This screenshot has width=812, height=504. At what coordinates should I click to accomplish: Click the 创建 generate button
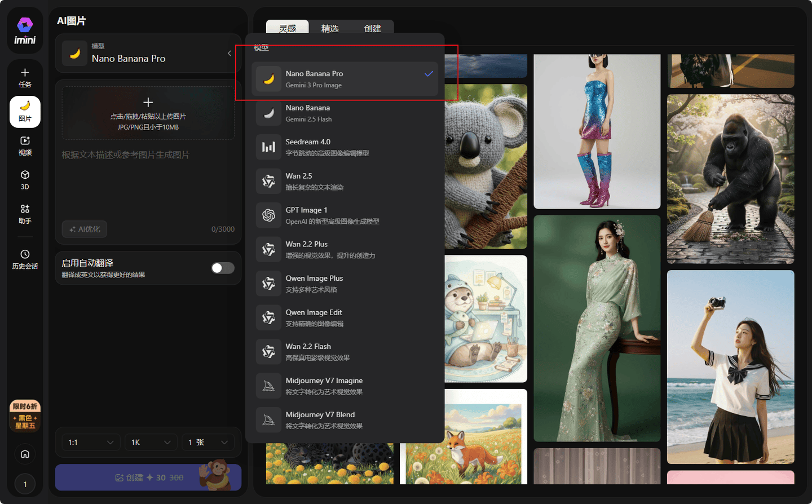coord(148,478)
